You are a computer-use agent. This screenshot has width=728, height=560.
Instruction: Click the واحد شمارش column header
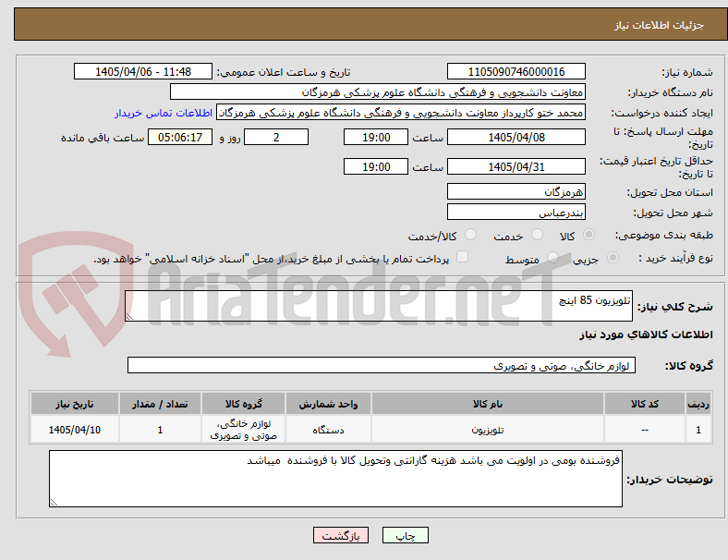point(328,404)
